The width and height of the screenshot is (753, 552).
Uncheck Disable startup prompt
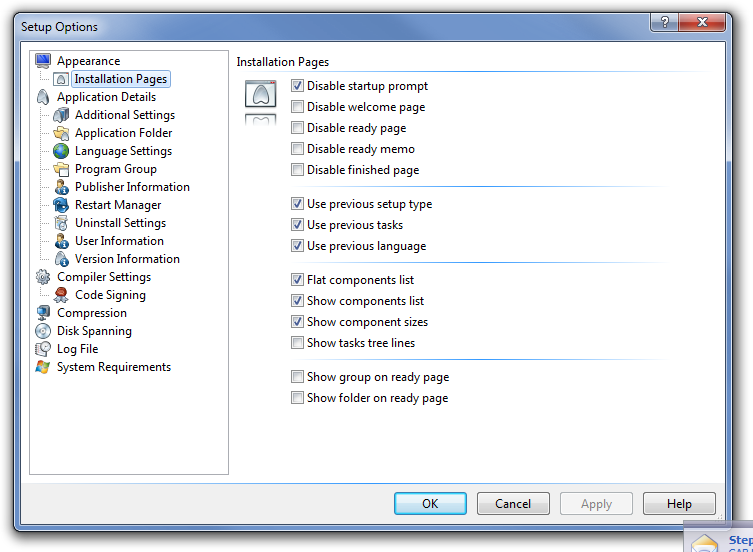[x=297, y=86]
